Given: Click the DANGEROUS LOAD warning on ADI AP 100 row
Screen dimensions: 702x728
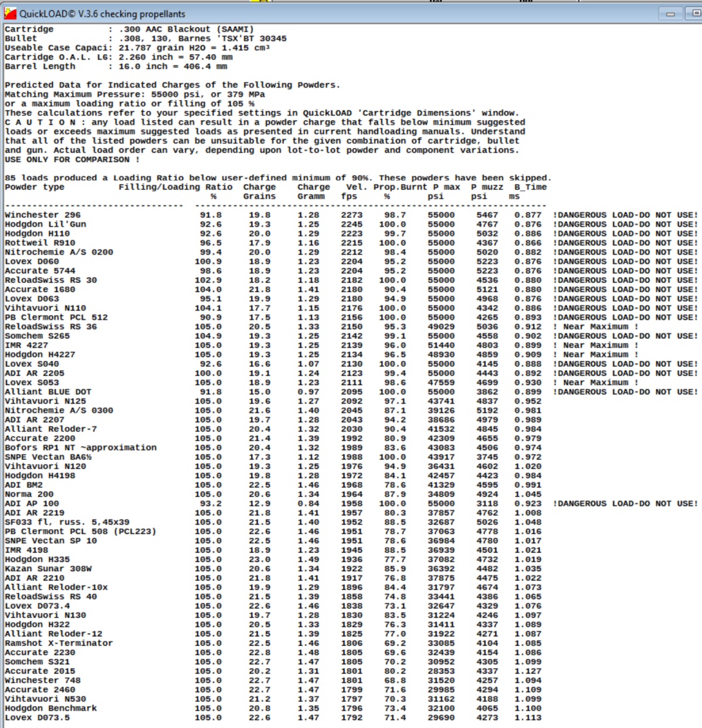Looking at the screenshot, I should pos(625,503).
